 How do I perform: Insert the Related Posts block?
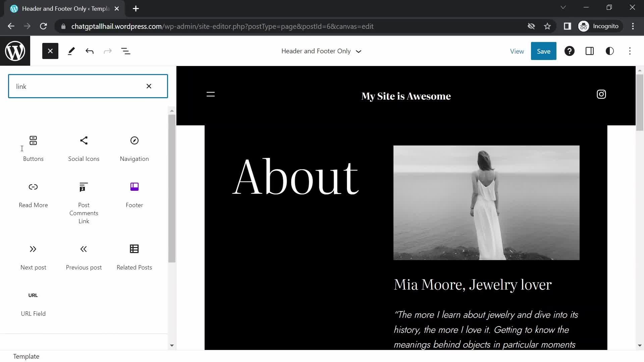(x=134, y=257)
